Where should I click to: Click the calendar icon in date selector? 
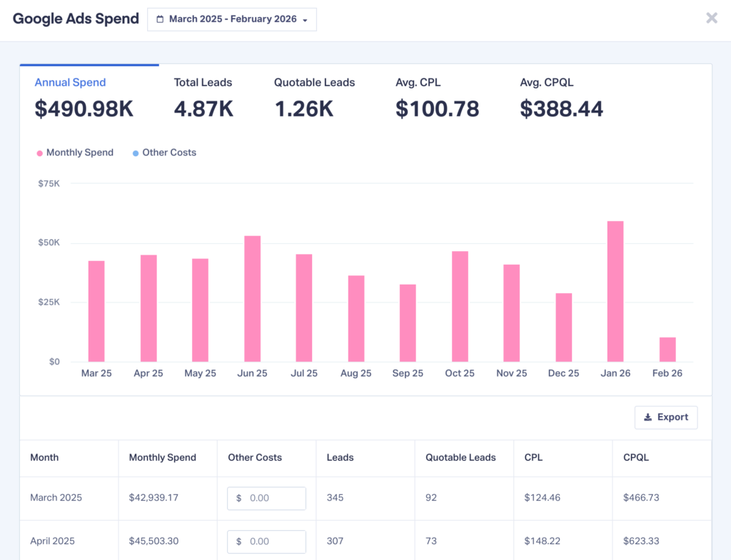[x=158, y=19]
